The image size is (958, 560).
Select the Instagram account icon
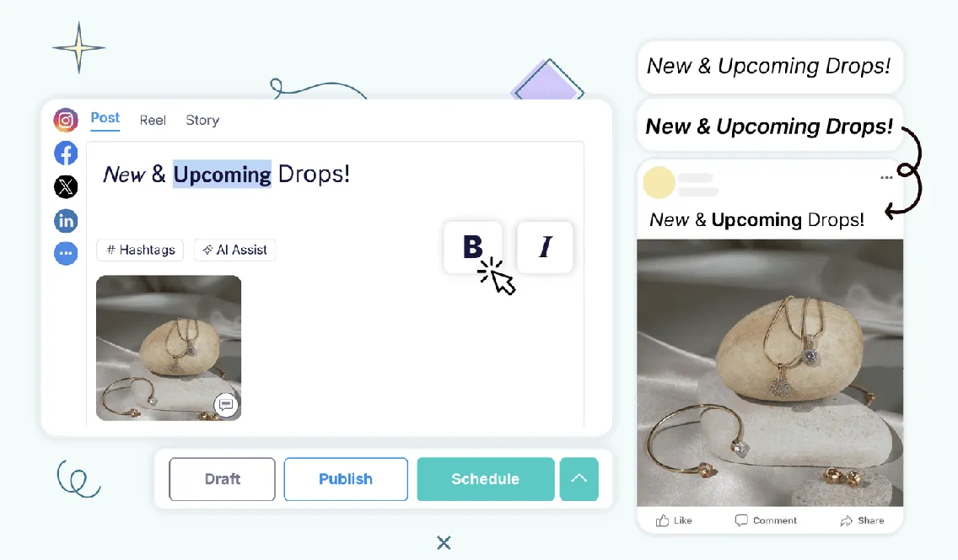pyautogui.click(x=66, y=120)
